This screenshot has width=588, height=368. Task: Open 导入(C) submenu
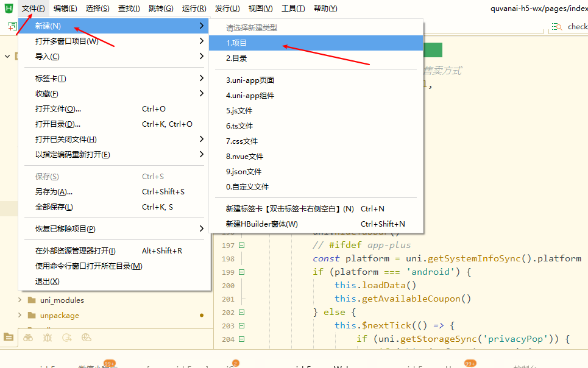click(x=115, y=56)
